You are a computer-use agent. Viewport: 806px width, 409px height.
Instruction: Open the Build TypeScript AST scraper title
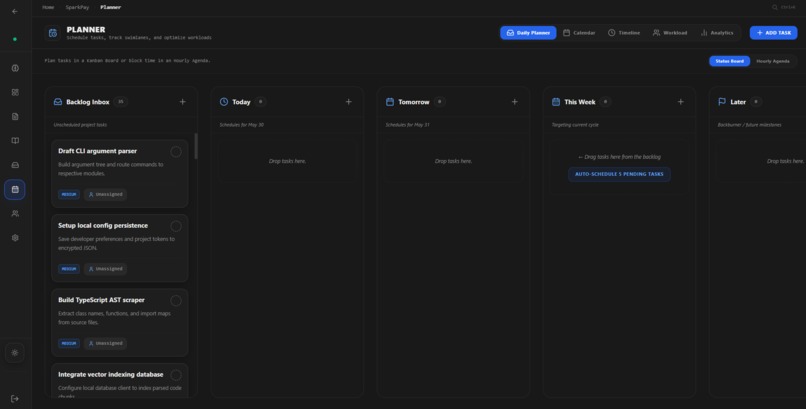click(x=101, y=300)
